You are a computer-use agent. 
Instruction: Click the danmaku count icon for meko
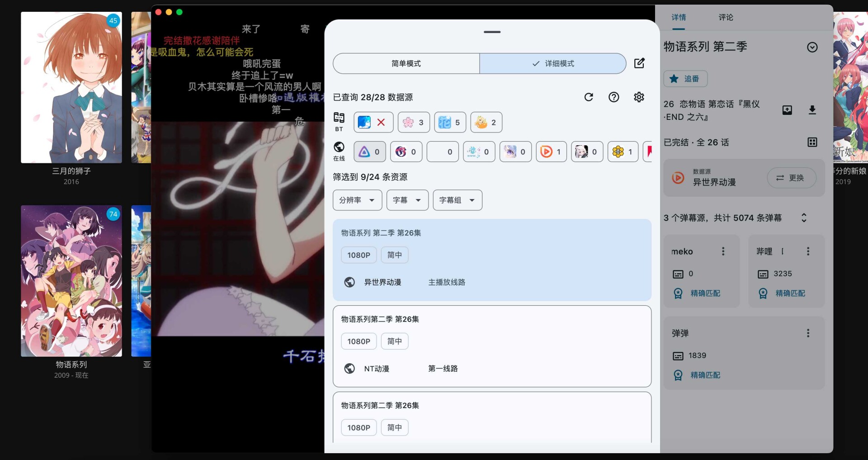[x=678, y=274]
